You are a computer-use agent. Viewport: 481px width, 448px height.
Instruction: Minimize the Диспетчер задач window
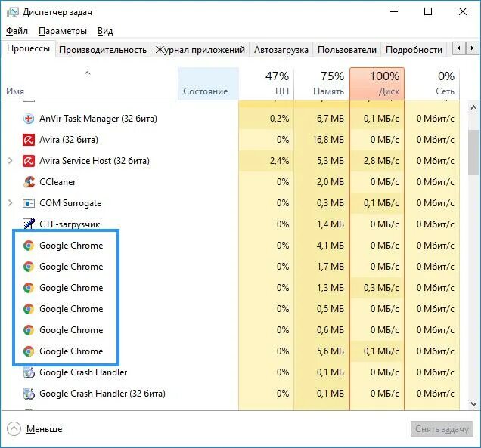coord(394,11)
